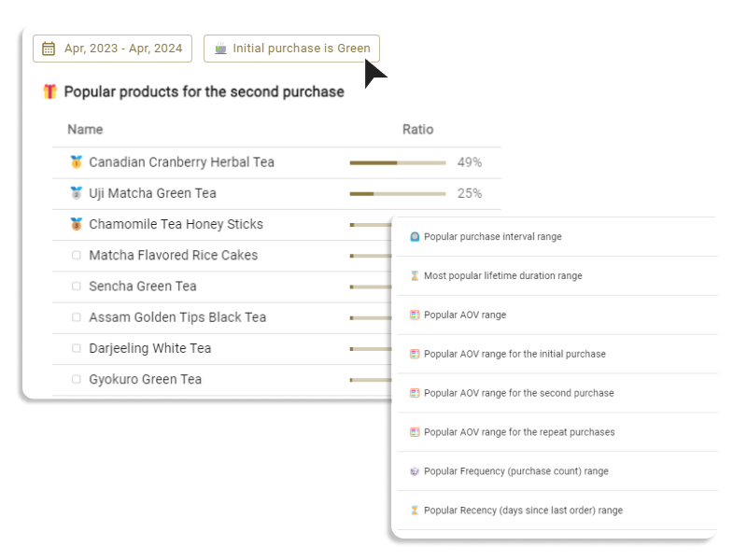This screenshot has height=560, width=747.
Task: Click the gift icon beside Popular products heading
Action: [x=50, y=91]
